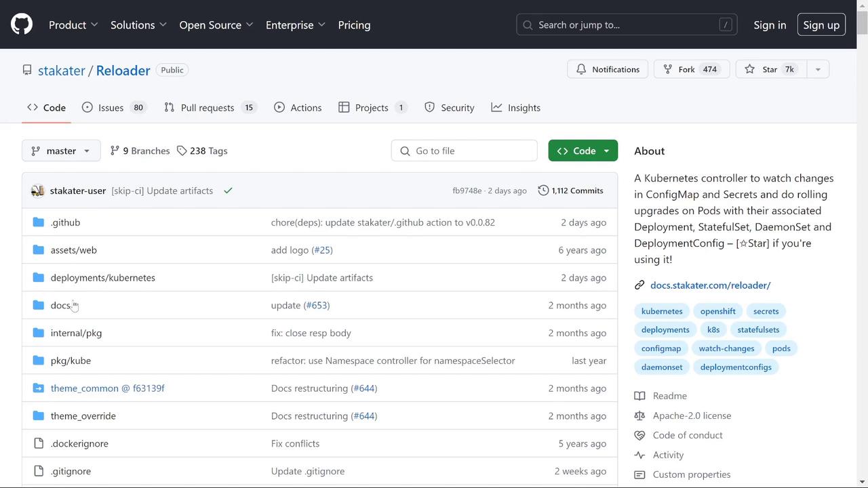Click the Sign up button

coord(821,24)
